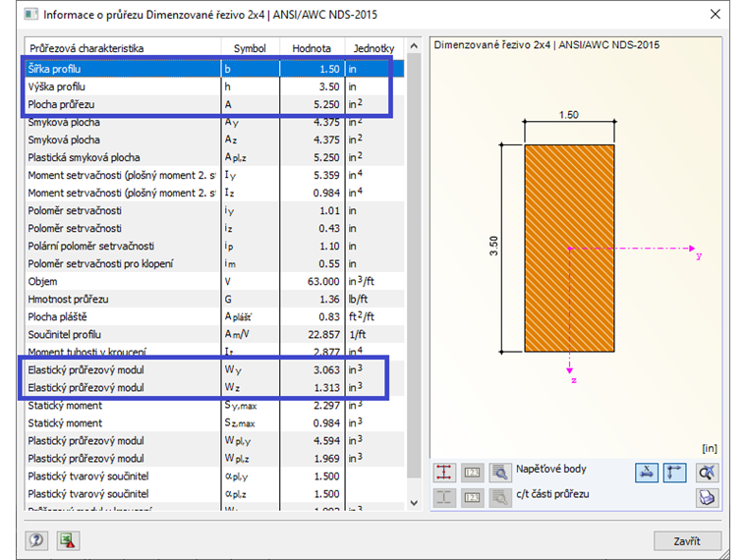The height and width of the screenshot is (560, 747).
Task: Toggle dimension lines display button
Action: point(647,473)
